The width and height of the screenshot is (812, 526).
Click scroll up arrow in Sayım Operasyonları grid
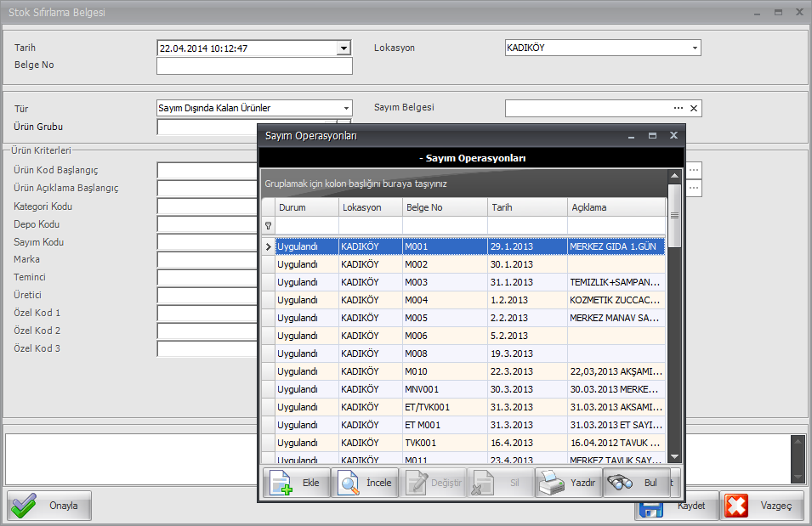(674, 176)
